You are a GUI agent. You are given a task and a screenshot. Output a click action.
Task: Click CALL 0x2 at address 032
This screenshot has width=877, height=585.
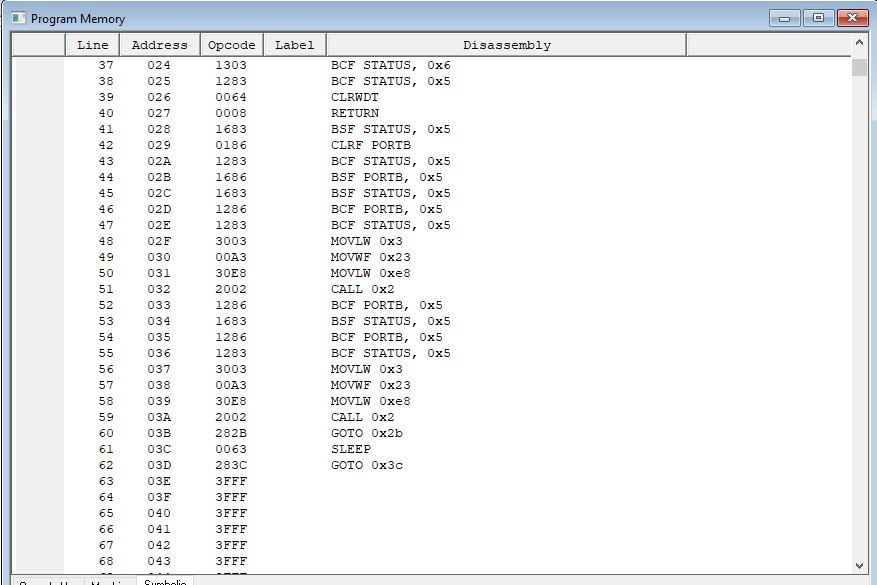362,289
